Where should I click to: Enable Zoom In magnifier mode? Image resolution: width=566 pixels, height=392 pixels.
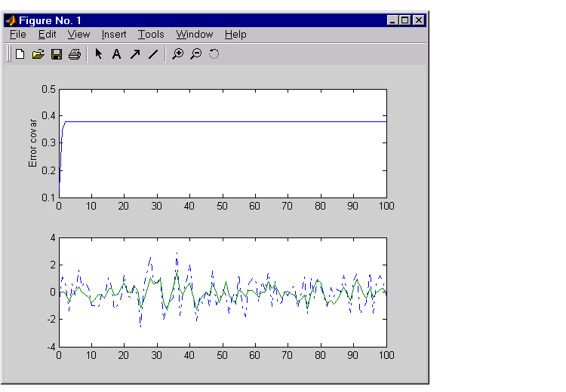coord(178,54)
